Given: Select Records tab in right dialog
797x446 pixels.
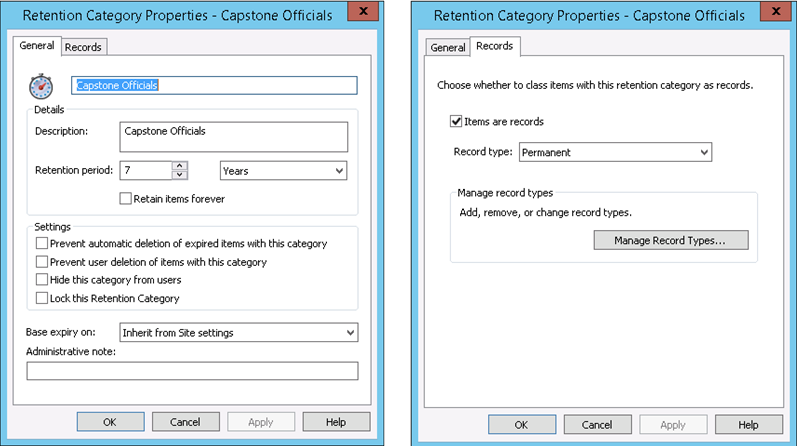Looking at the screenshot, I should pos(495,46).
